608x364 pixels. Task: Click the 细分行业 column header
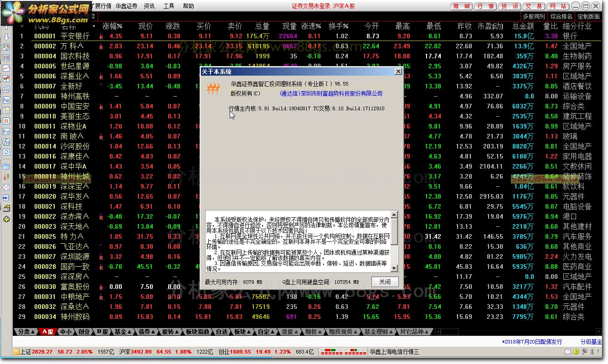coord(577,26)
